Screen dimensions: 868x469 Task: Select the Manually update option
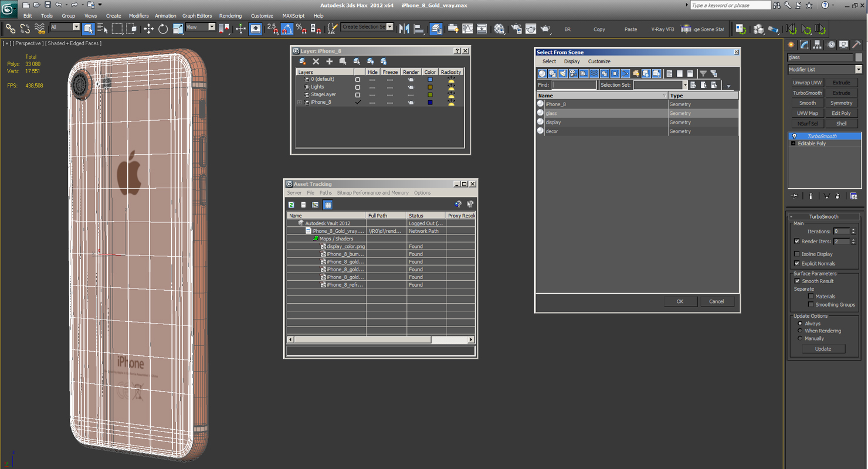(799, 338)
